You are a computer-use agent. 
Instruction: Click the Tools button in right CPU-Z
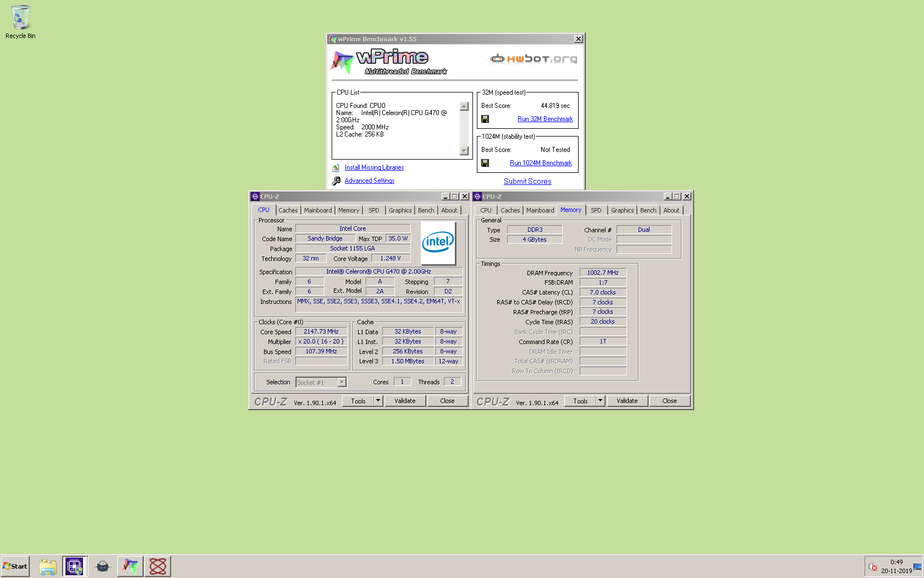[x=580, y=401]
